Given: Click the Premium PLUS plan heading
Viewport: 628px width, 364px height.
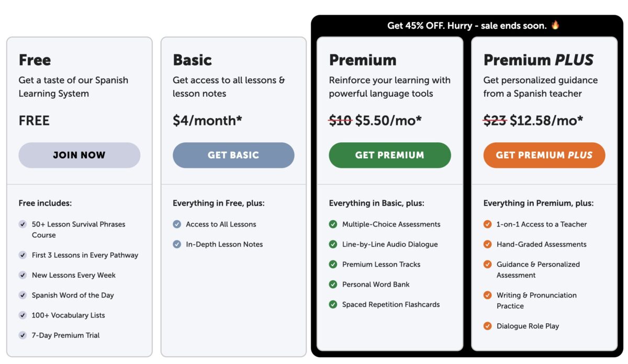Looking at the screenshot, I should (539, 60).
